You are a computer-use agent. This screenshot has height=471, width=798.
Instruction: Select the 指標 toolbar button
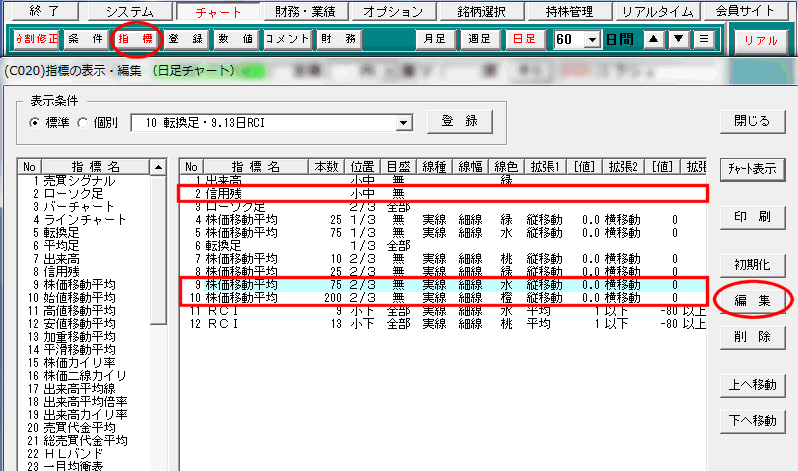click(135, 39)
